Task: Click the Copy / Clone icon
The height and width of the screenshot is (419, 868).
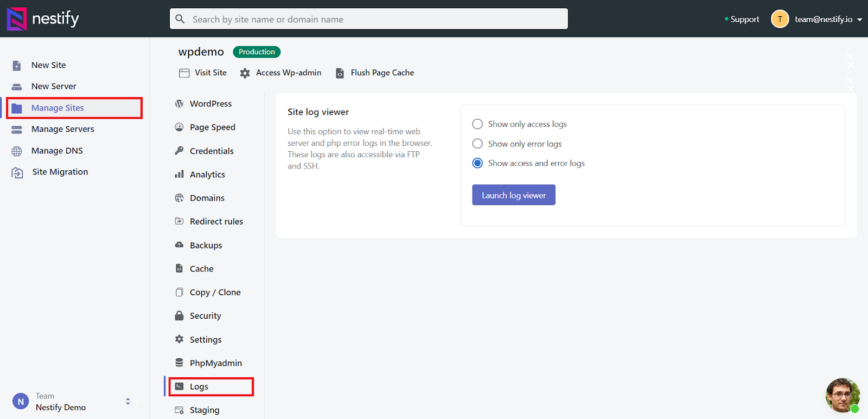Action: [179, 292]
